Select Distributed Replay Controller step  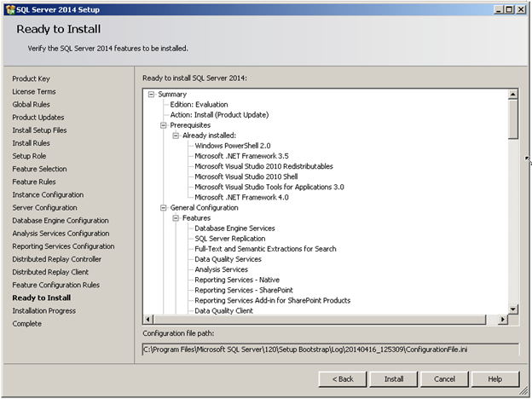coord(56,259)
